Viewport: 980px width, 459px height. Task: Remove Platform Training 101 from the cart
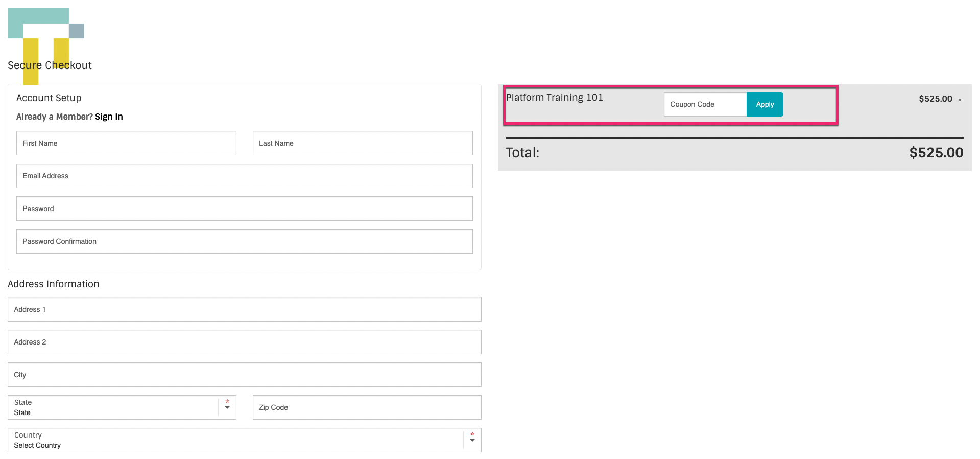point(960,100)
